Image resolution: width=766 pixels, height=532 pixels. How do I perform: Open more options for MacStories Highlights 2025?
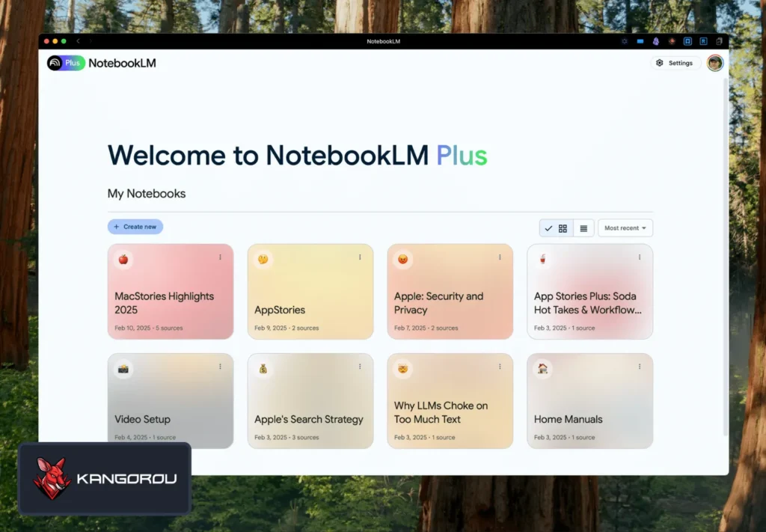(x=221, y=257)
